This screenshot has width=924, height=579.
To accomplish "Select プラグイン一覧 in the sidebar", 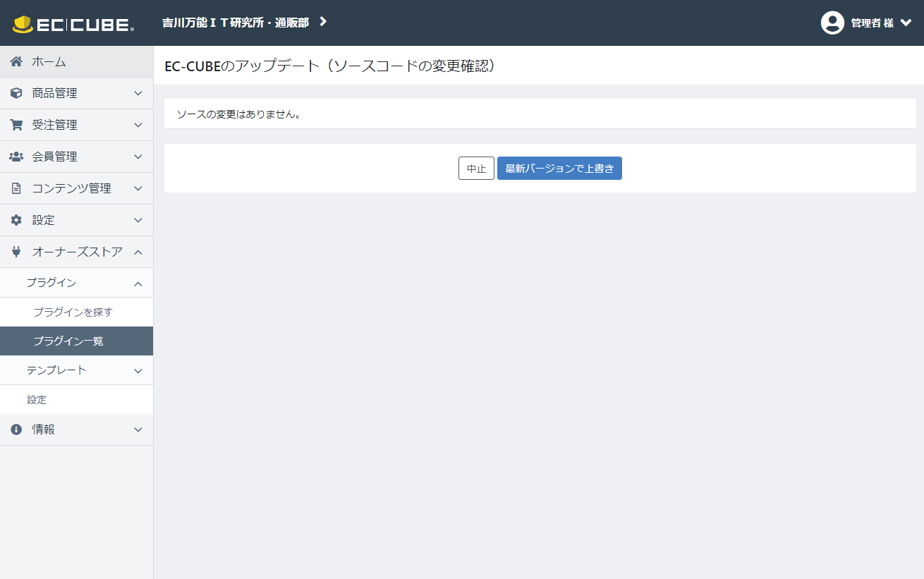I will pyautogui.click(x=68, y=341).
